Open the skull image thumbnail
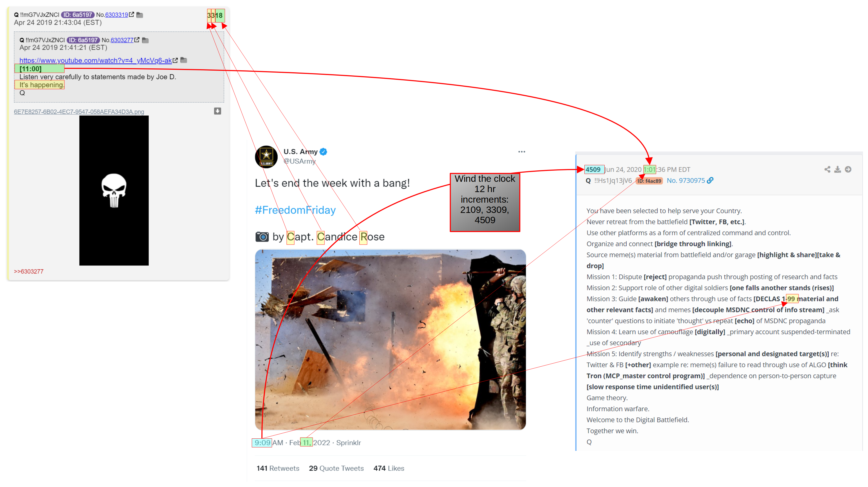The height and width of the screenshot is (487, 868). pos(114,191)
